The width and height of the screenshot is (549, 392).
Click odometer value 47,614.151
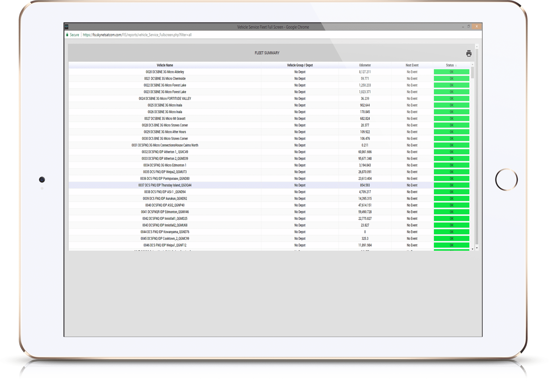click(x=365, y=205)
